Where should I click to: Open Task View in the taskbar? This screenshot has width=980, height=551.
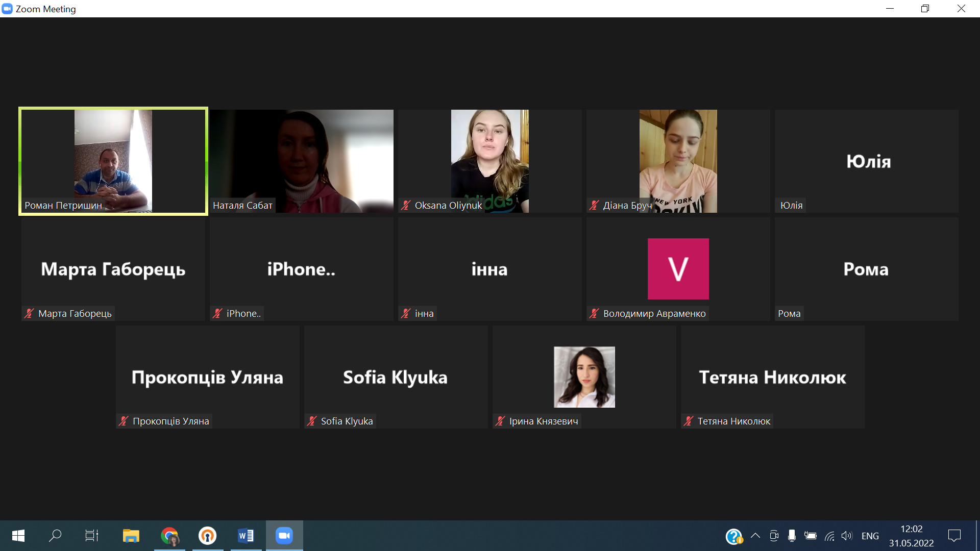(92, 536)
